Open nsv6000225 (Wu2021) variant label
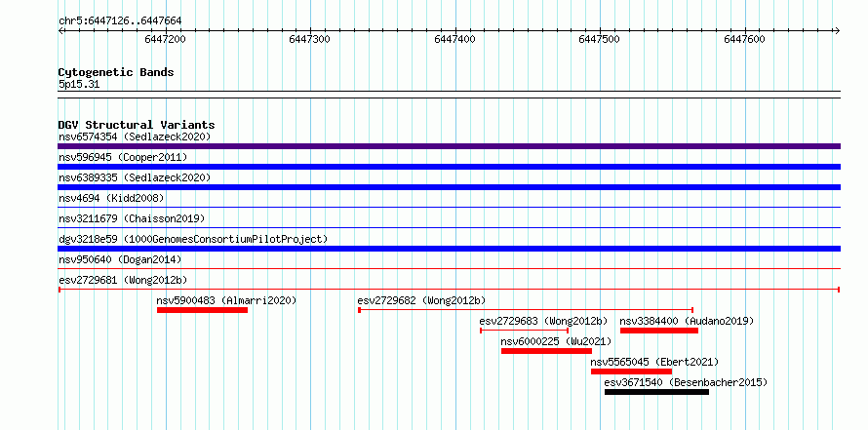 [556, 341]
